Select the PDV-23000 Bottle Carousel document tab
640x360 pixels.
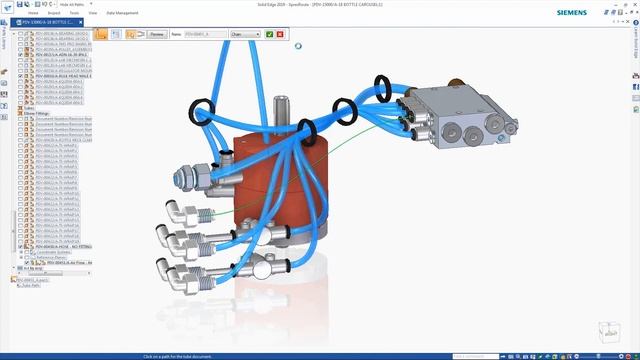tap(46, 22)
